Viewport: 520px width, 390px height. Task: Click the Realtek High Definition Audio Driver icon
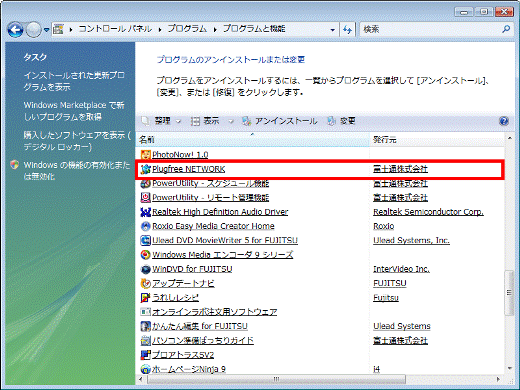click(145, 212)
